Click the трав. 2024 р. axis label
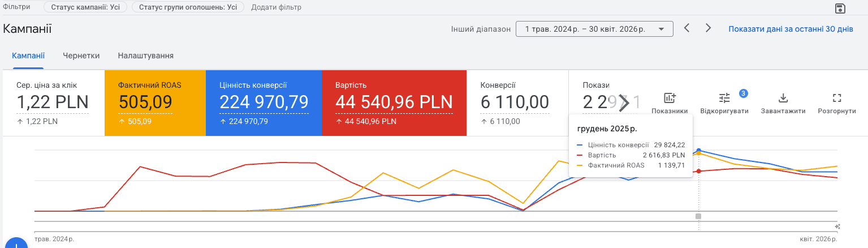The width and height of the screenshot is (868, 248). (x=54, y=240)
